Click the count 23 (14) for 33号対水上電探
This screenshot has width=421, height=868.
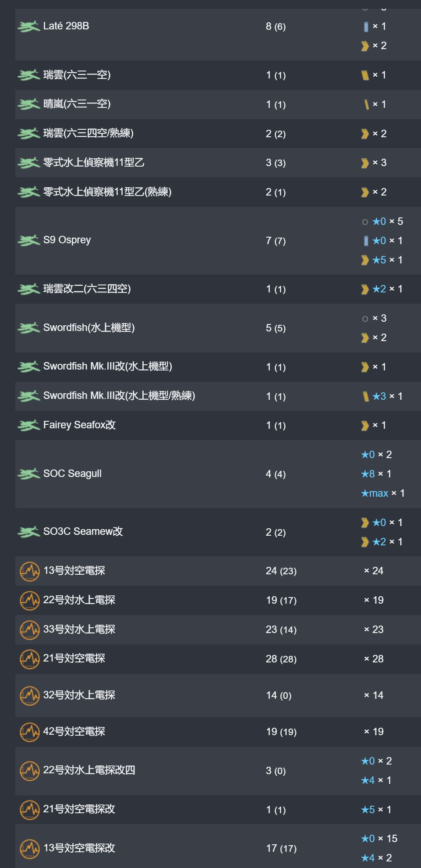click(281, 630)
